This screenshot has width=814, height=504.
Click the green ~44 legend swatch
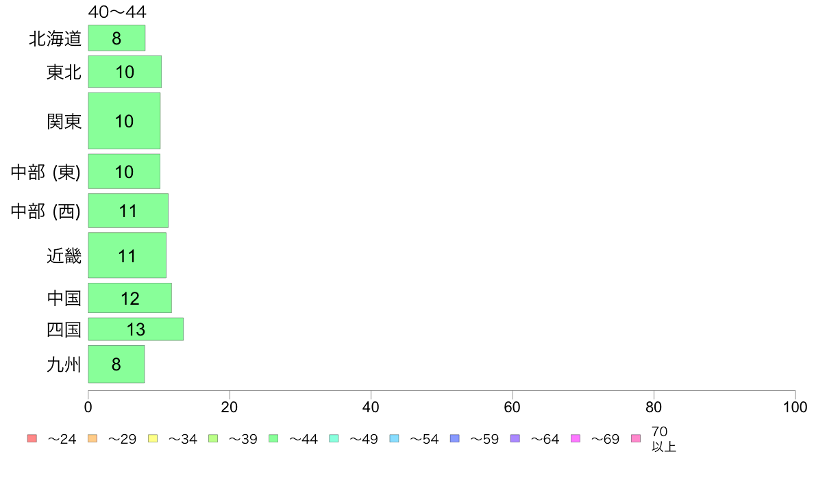273,438
